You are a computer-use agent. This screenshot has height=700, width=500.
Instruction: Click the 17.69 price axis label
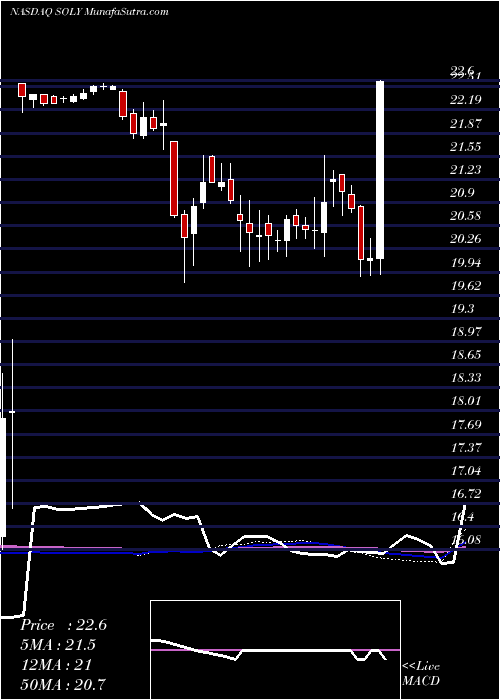[x=466, y=424]
